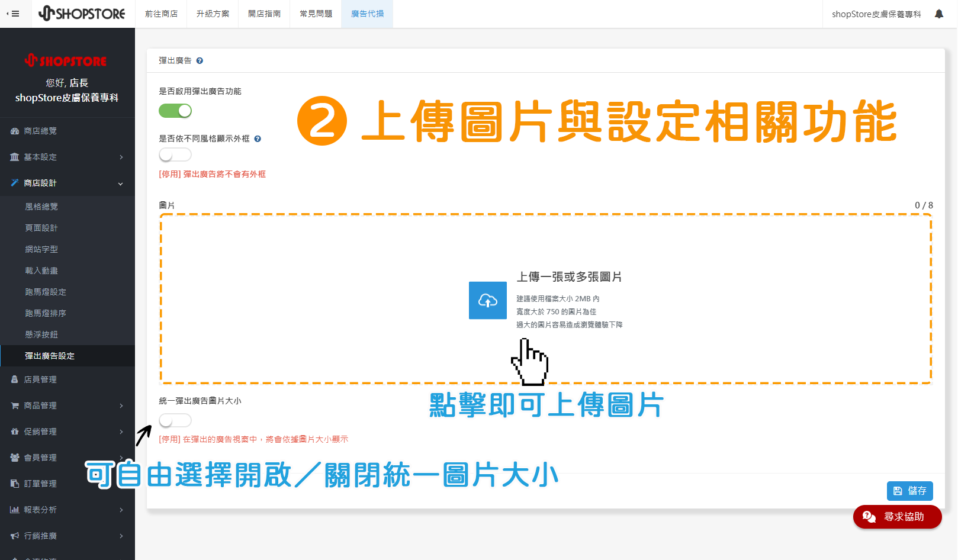Click the 會員管理 users icon
The image size is (958, 560).
tap(15, 458)
